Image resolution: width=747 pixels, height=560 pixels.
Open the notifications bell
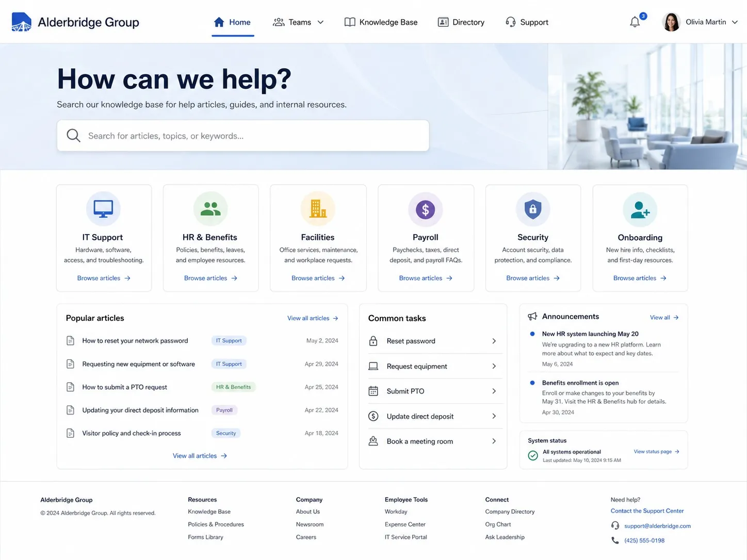[x=635, y=22]
